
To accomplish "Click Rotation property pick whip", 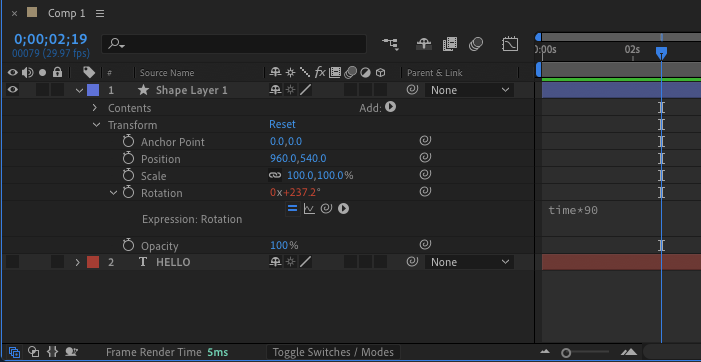I will [425, 192].
